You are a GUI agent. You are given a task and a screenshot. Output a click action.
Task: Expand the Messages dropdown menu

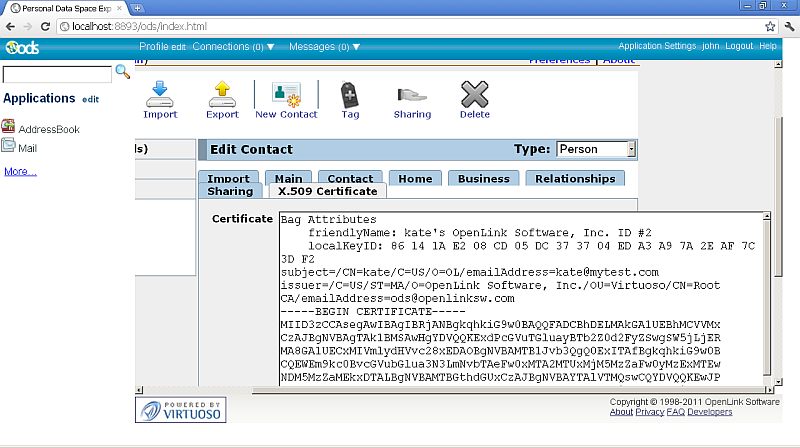tap(324, 46)
